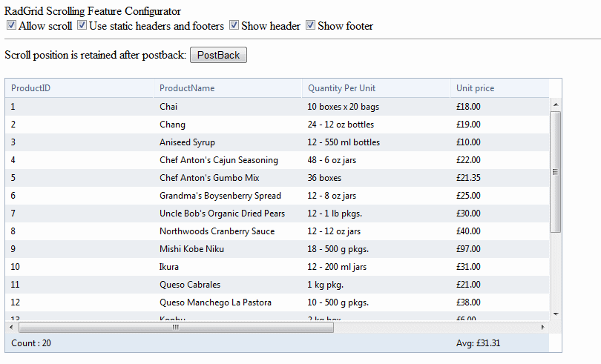
Task: Click the Northwoods Cranberry Sauce cell
Action: (217, 231)
